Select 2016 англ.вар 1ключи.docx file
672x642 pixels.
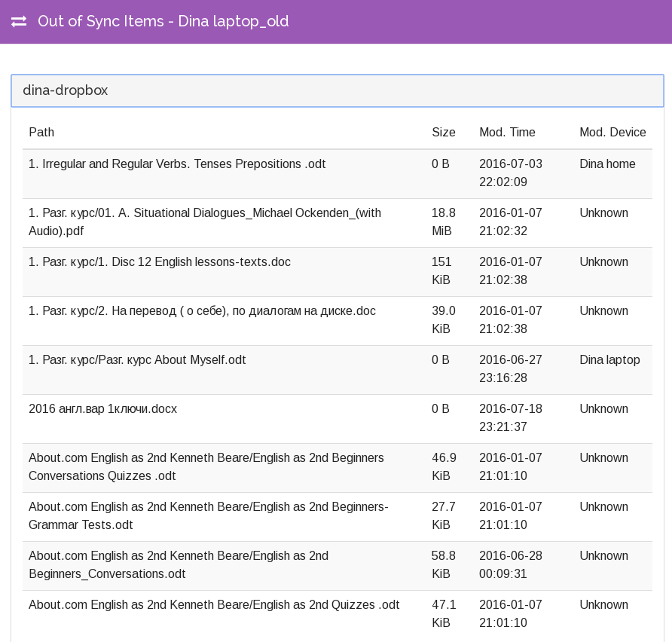(x=102, y=409)
